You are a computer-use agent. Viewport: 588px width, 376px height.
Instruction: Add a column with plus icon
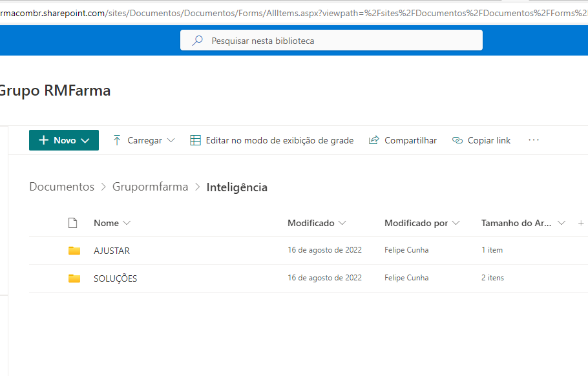580,223
